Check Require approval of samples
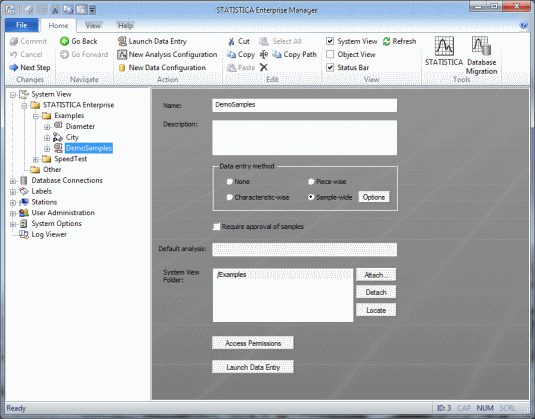Image resolution: width=535 pixels, height=419 pixels. pos(216,227)
